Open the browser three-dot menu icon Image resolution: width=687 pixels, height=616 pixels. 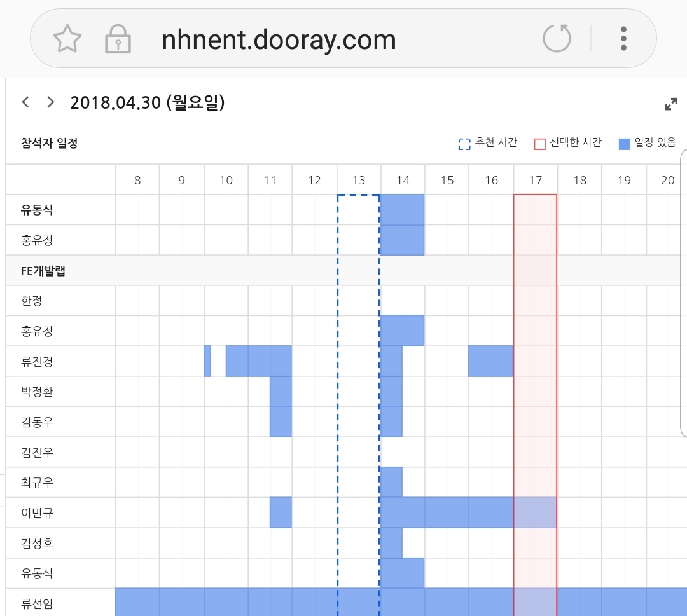623,38
